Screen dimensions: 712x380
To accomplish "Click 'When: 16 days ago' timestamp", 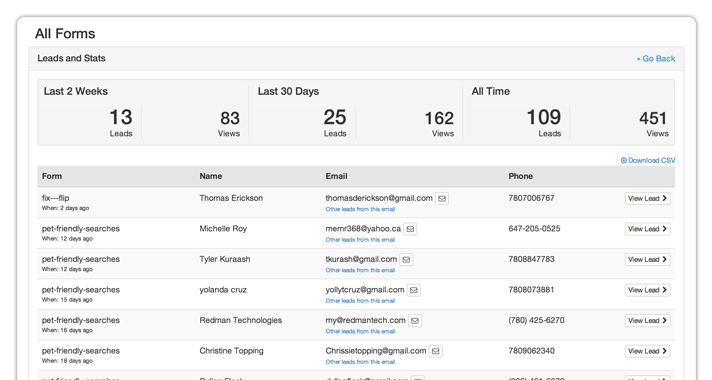I will 67,331.
